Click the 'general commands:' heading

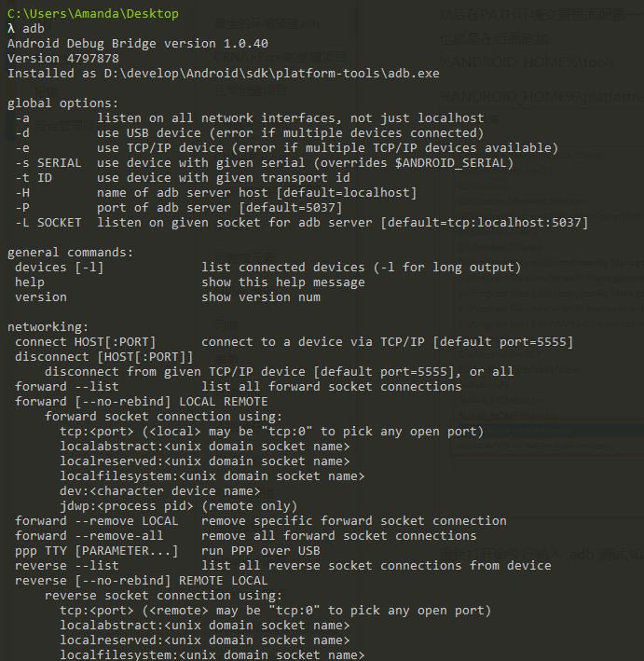coord(70,253)
